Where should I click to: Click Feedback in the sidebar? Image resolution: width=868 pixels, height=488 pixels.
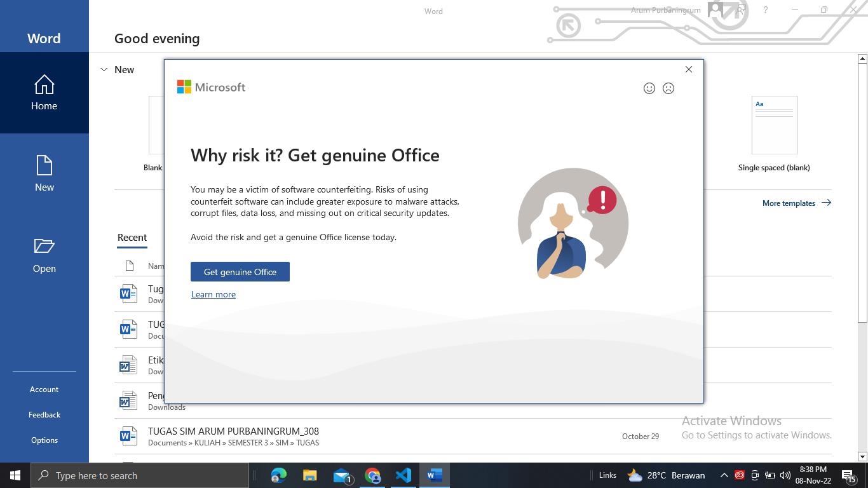[44, 415]
